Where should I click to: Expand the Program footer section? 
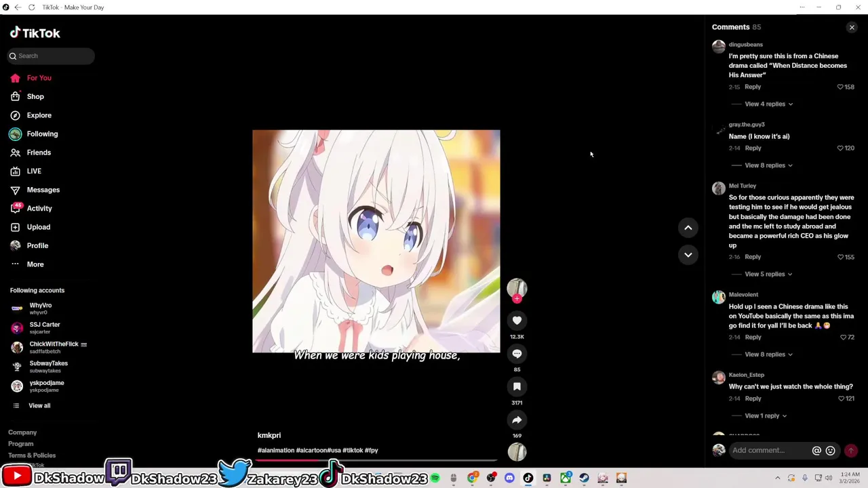(20, 444)
